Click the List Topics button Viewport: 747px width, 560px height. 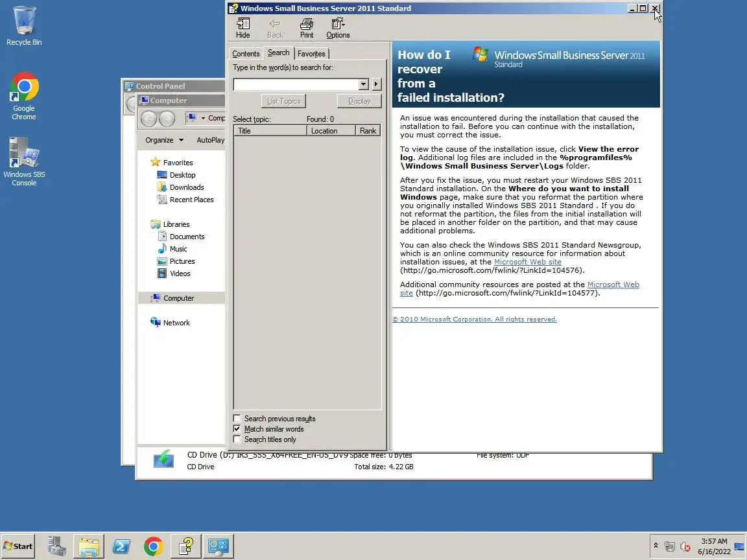283,101
